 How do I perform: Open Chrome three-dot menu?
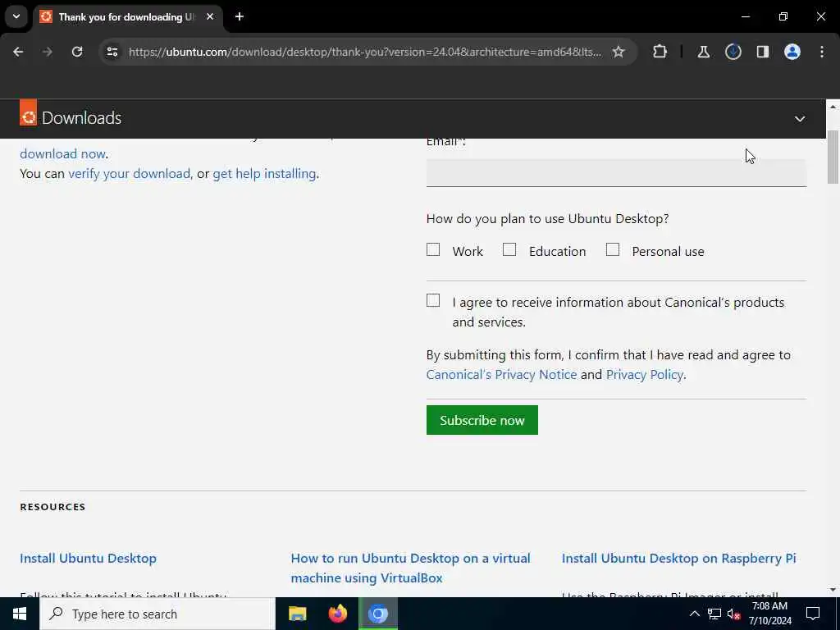[822, 52]
